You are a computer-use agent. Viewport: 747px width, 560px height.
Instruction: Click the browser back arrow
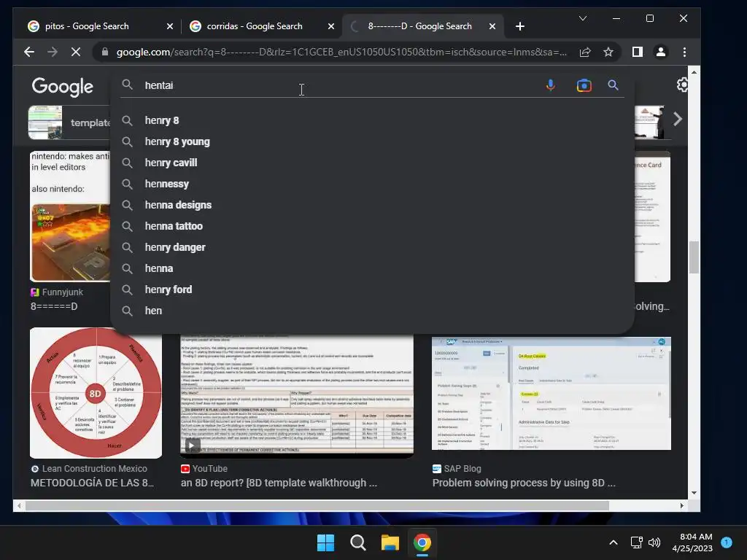[x=29, y=52]
